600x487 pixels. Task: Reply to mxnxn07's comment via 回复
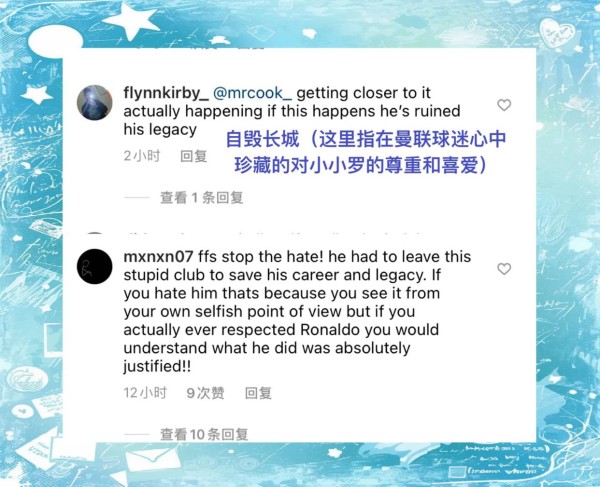pos(258,393)
